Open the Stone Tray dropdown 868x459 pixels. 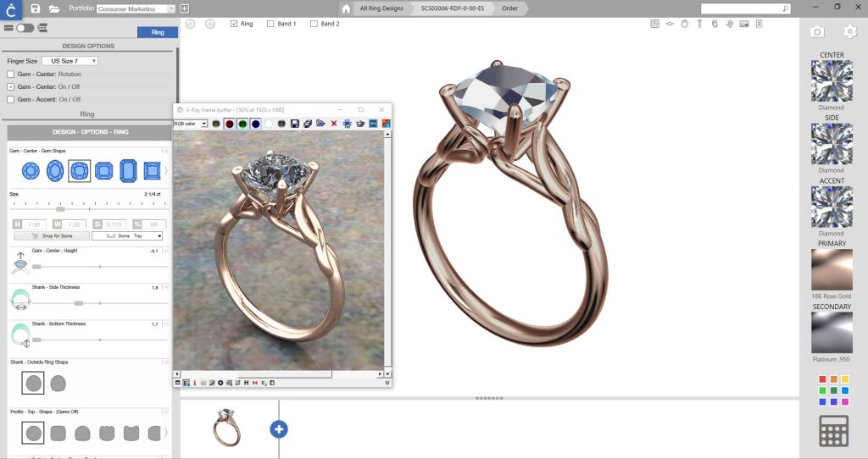tap(127, 235)
